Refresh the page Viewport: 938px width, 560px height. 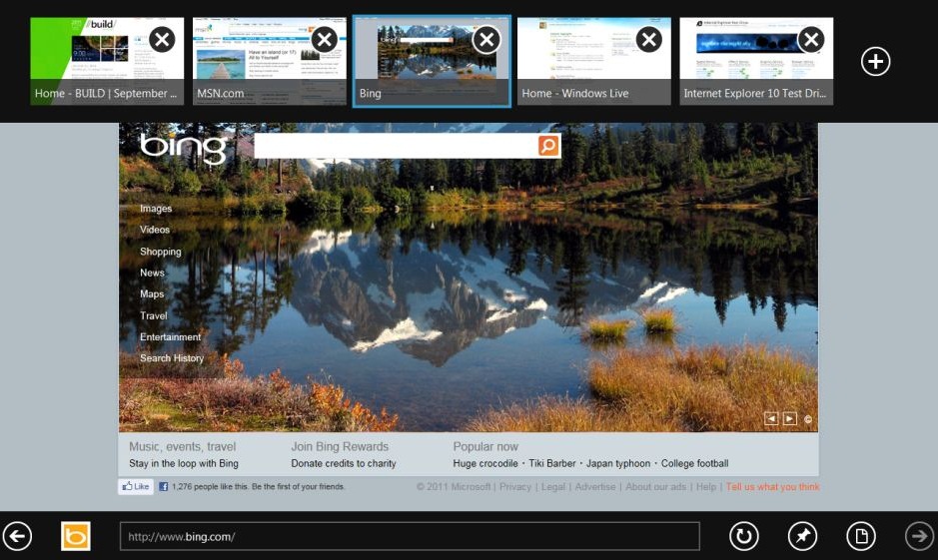click(x=743, y=536)
